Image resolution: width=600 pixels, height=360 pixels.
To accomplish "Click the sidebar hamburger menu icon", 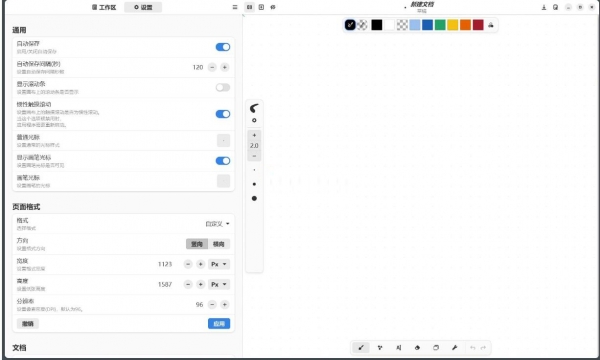I will point(235,7).
